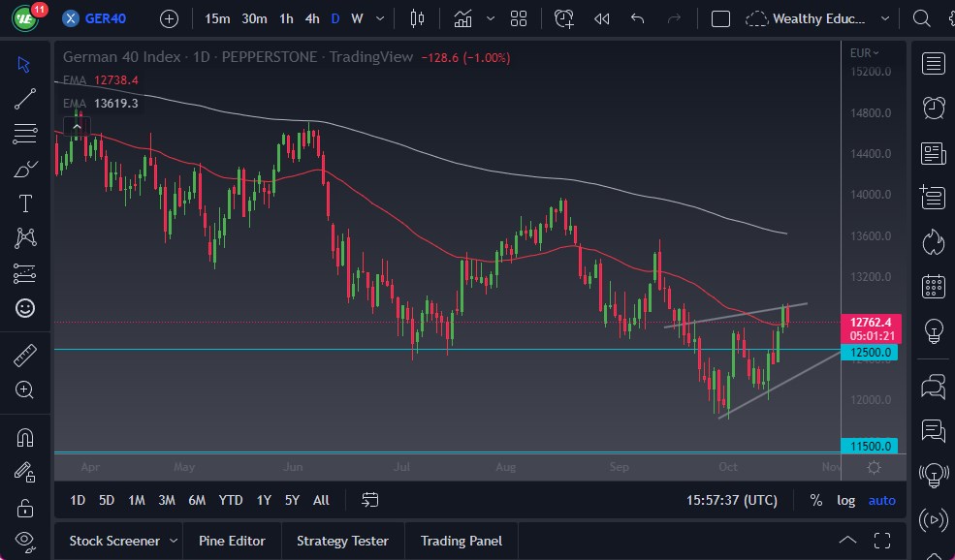Open the chart interval dropdown next to W
955x560 pixels.
(x=378, y=17)
